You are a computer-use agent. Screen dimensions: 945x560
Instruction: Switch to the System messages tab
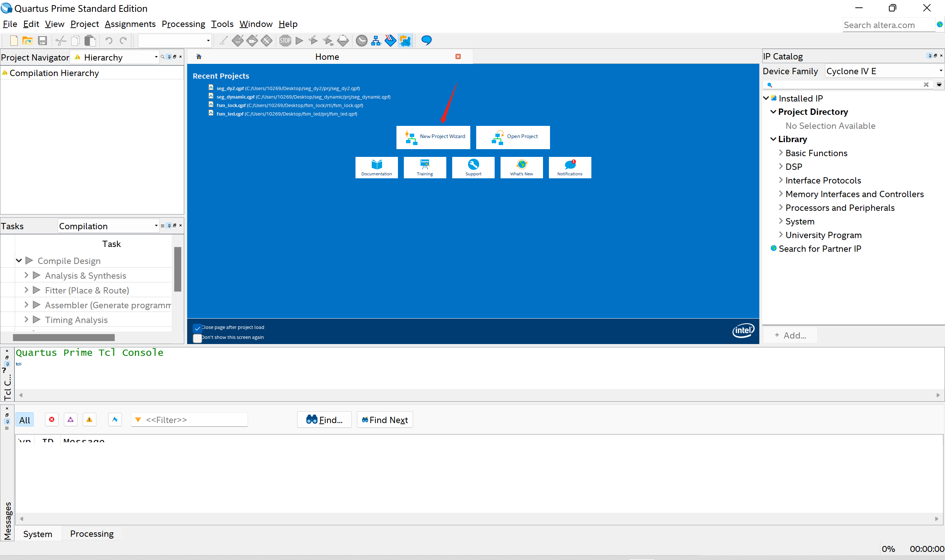click(38, 534)
